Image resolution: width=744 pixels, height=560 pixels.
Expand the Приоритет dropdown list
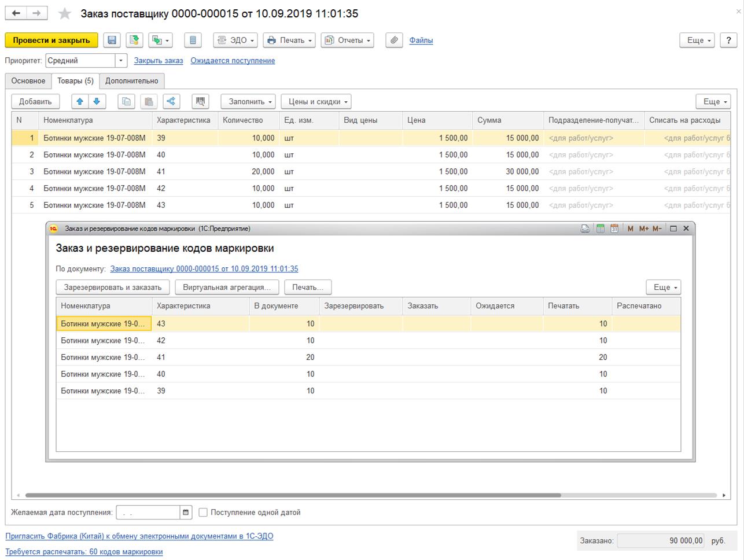point(121,61)
